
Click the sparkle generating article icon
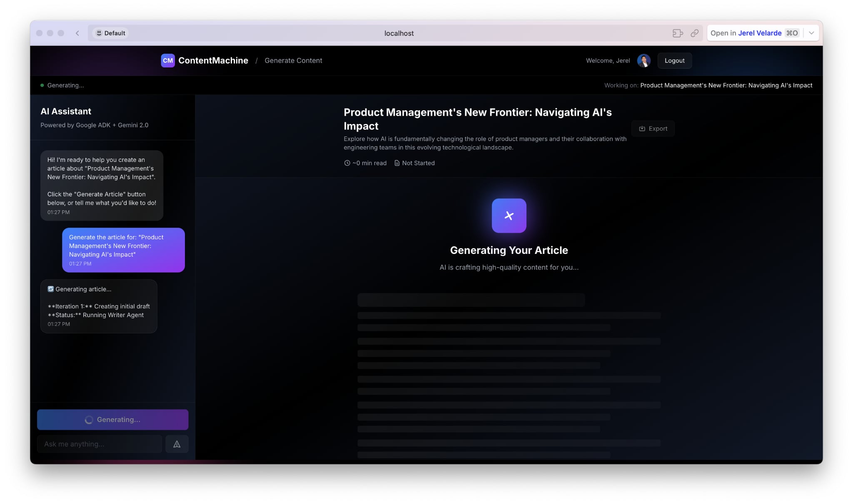(509, 216)
